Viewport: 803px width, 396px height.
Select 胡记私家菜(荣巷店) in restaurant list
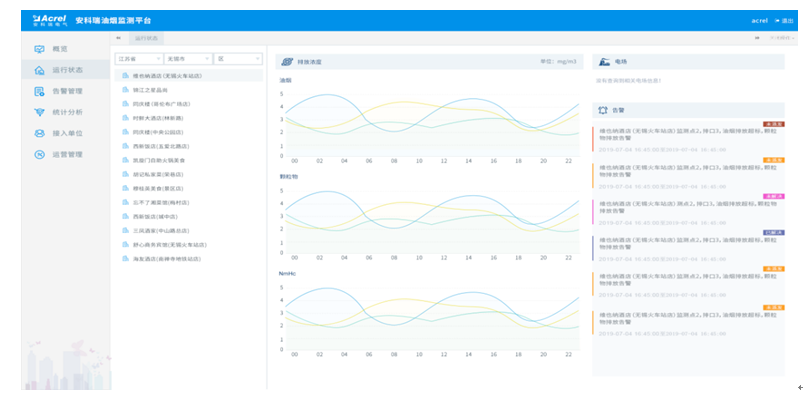188,174
